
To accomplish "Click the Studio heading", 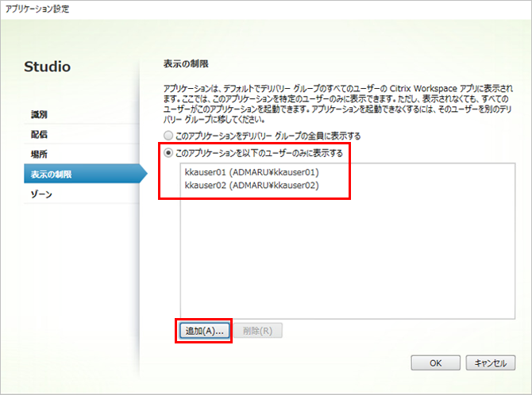I will (x=47, y=67).
